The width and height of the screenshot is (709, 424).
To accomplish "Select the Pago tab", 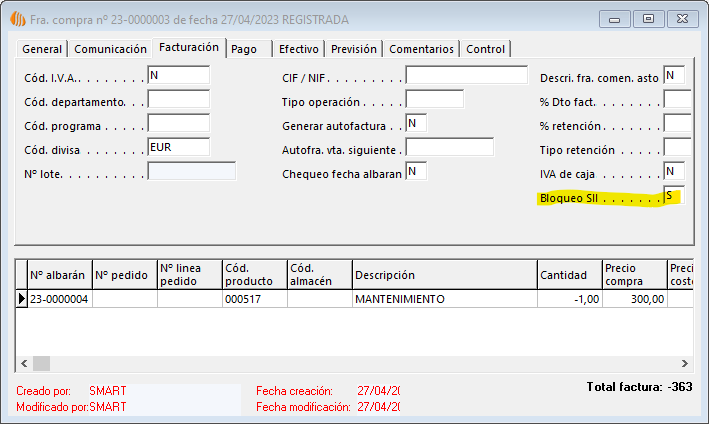I will pos(244,49).
